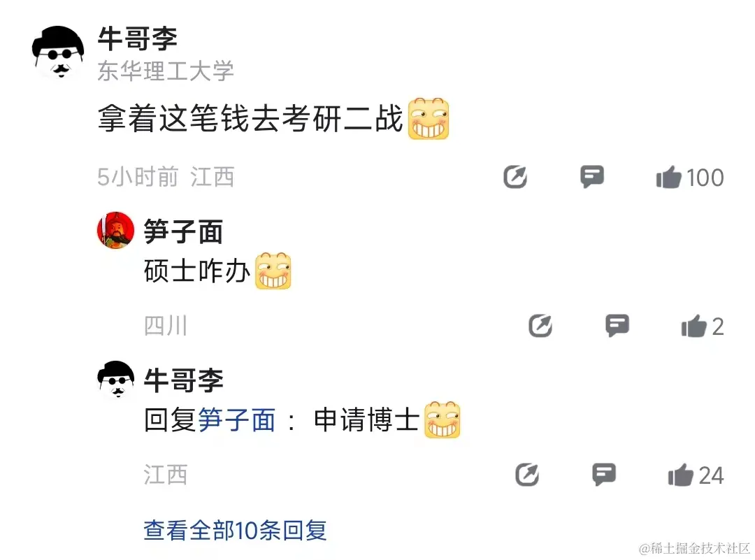Open 笋子面 username above 硕士咋办
This screenshot has width=755, height=560.
pos(183,231)
